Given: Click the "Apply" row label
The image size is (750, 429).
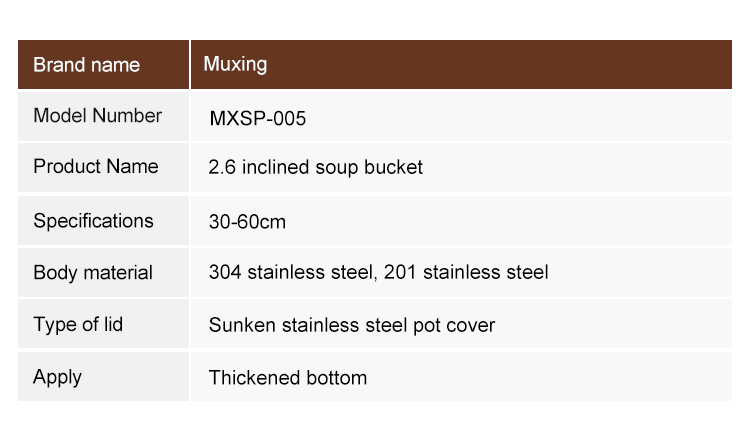Looking at the screenshot, I should pyautogui.click(x=57, y=377).
